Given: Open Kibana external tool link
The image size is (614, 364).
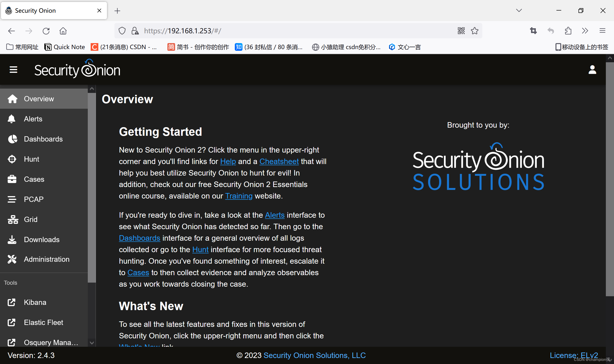Looking at the screenshot, I should pos(35,302).
